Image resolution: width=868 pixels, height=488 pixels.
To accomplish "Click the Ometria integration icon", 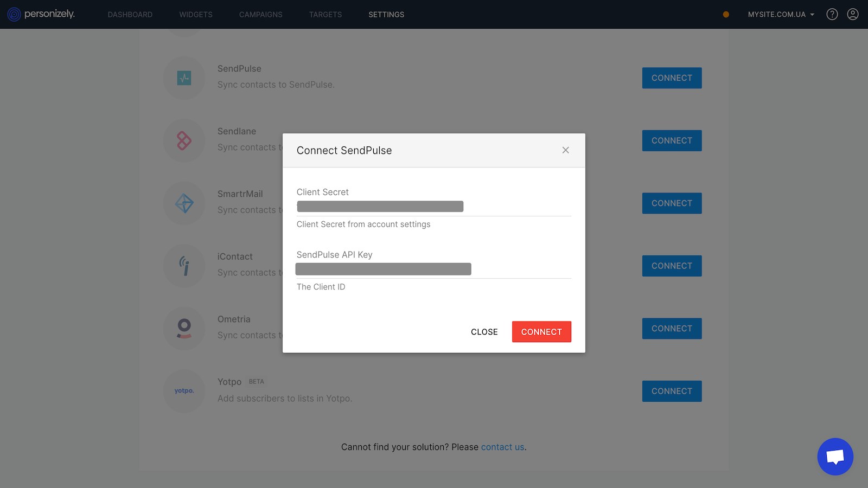I will coord(184,329).
